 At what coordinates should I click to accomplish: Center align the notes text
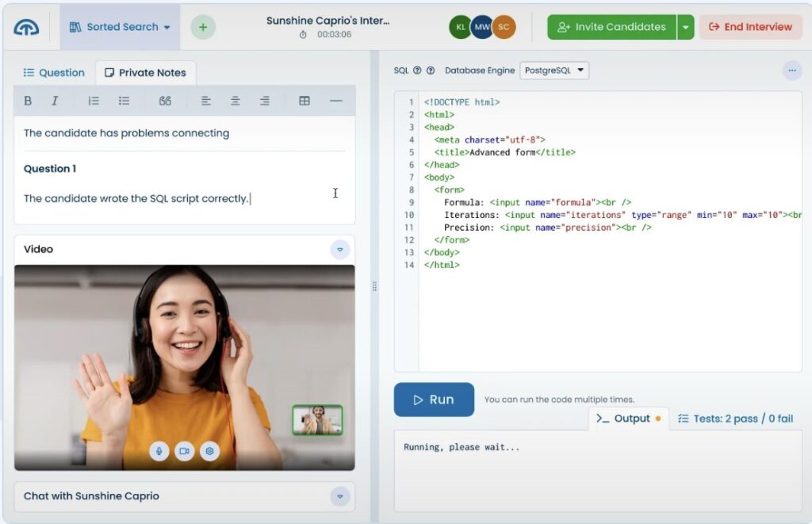pos(235,101)
